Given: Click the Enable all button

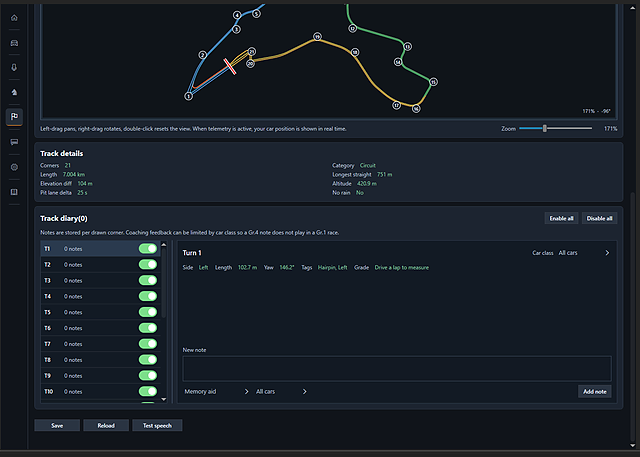Looking at the screenshot, I should [561, 218].
